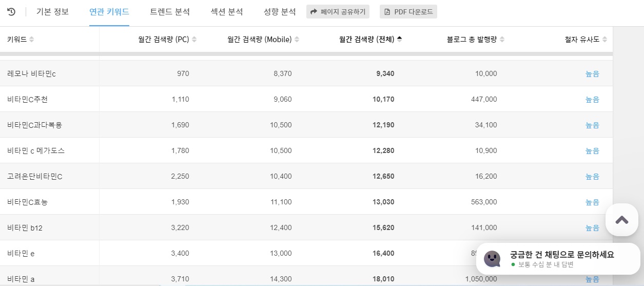Click the scroll-to-top arrow button

(621, 220)
